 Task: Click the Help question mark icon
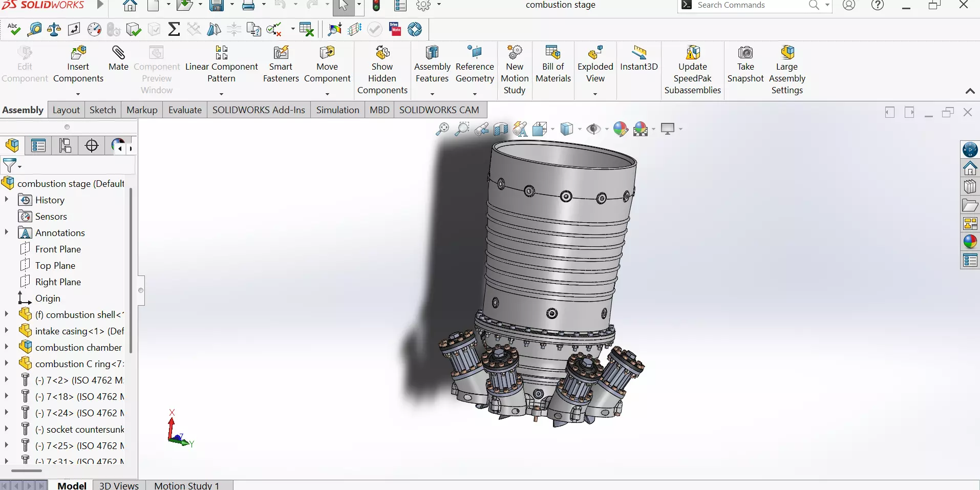pyautogui.click(x=878, y=5)
